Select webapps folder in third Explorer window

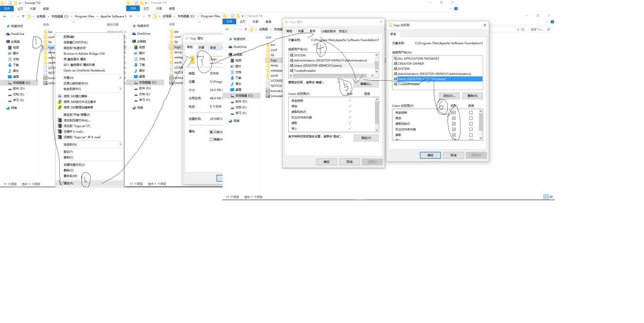pyautogui.click(x=274, y=70)
